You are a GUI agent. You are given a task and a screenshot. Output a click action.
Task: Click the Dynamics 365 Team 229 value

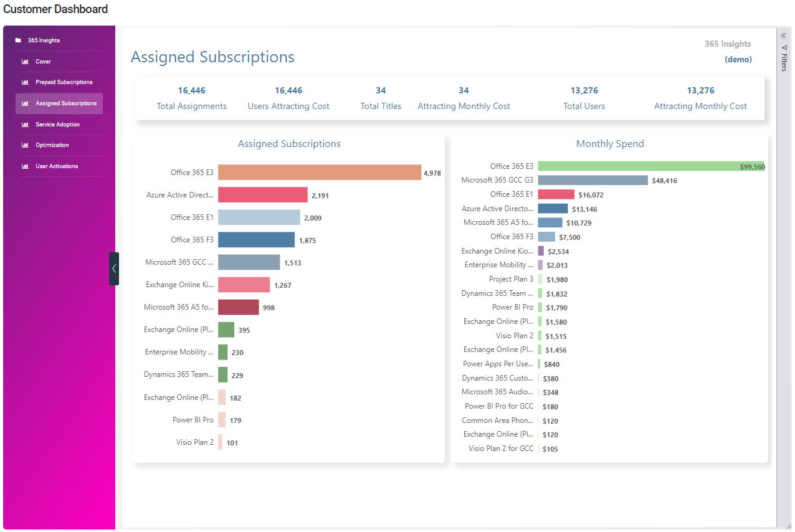tap(237, 376)
